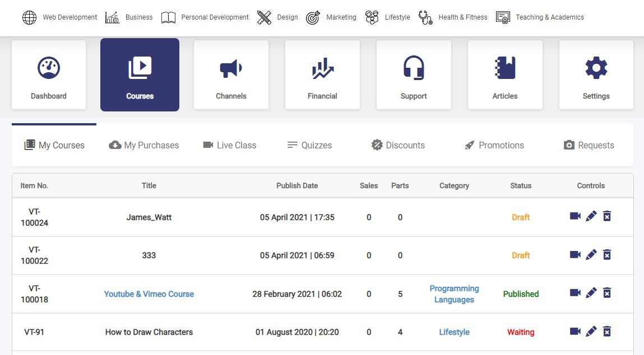Click the video camera icon for James_Watt

pyautogui.click(x=575, y=216)
